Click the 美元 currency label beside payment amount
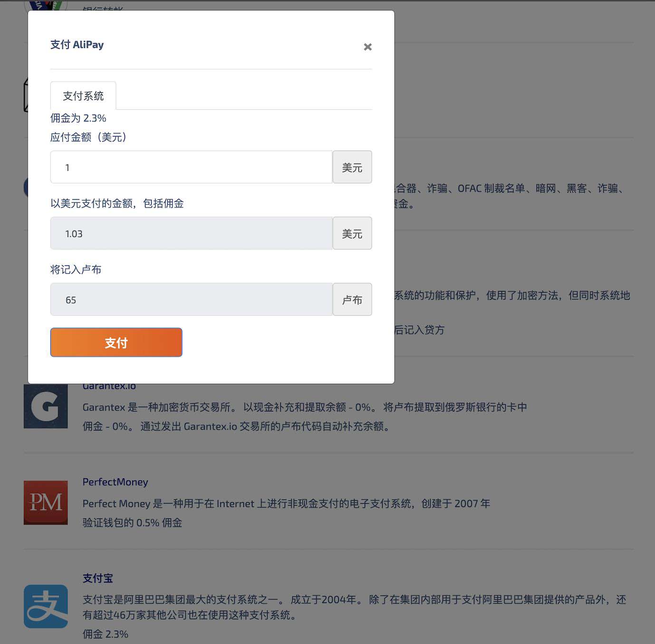This screenshot has width=655, height=644. 352,167
